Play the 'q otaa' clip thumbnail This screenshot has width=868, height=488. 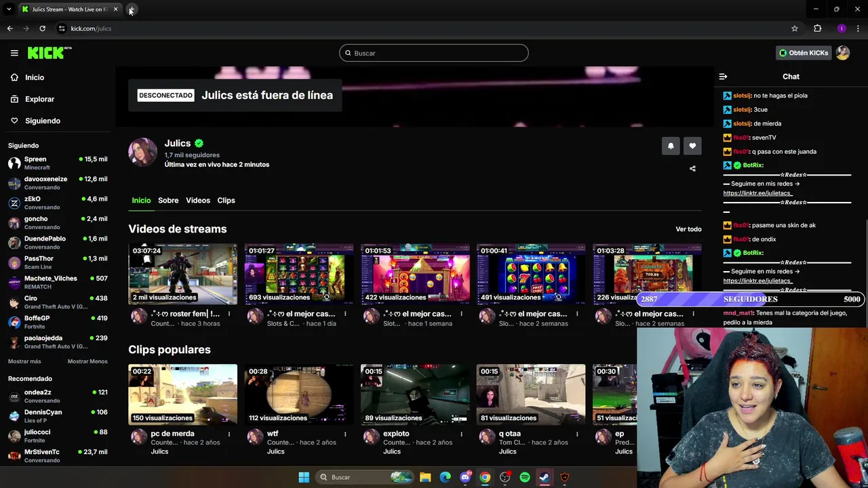click(x=531, y=394)
